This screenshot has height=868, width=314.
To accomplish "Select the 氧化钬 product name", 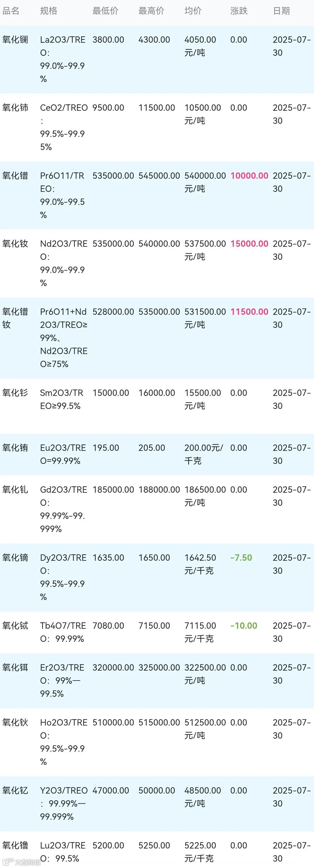I will (x=15, y=722).
